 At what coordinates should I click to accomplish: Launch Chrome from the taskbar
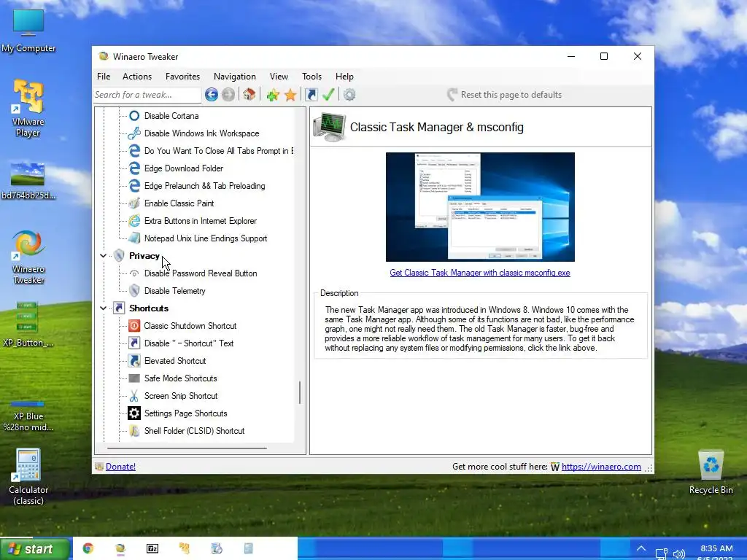(88, 548)
